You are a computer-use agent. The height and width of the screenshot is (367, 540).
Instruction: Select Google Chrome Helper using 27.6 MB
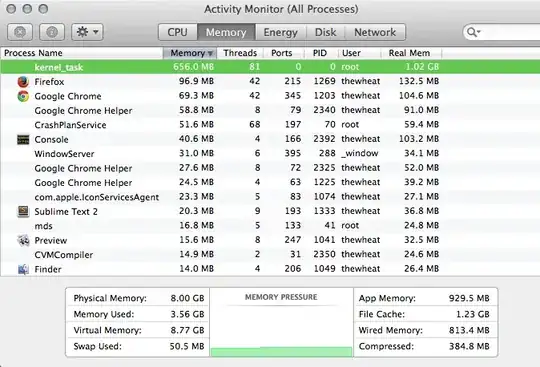click(x=83, y=168)
